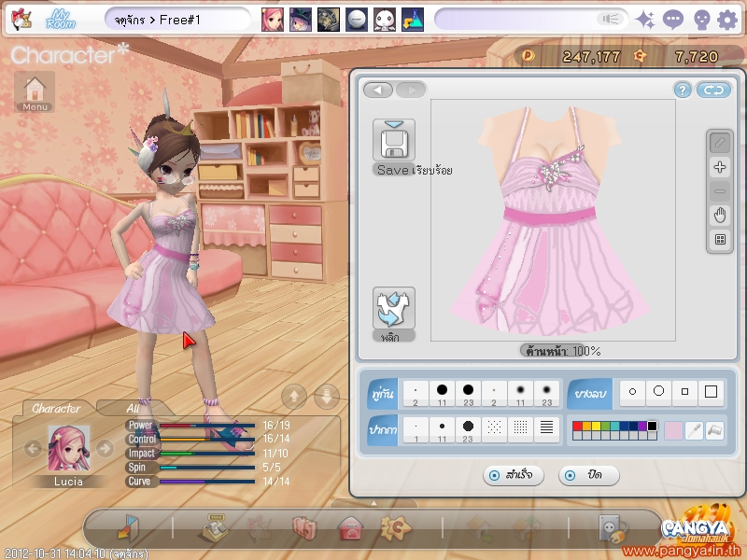Flip the garment with the พลิก button
Viewport: 747px width, 560px height.
coord(394,309)
